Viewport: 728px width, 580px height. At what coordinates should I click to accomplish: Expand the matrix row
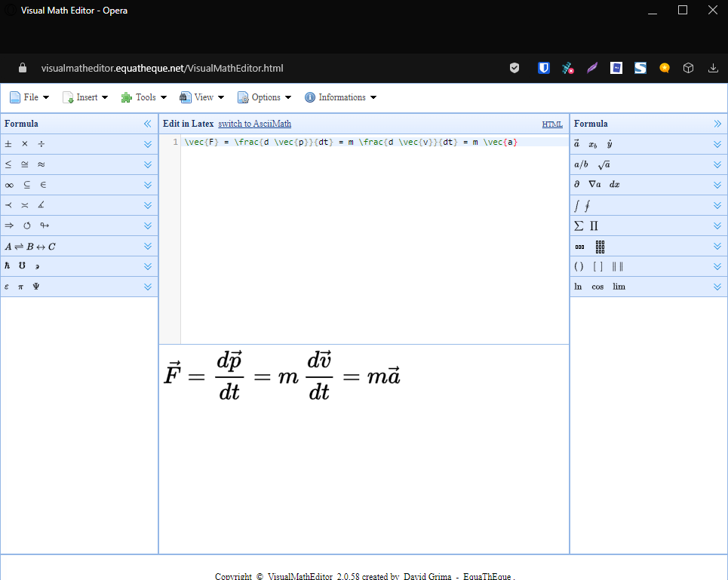(717, 247)
